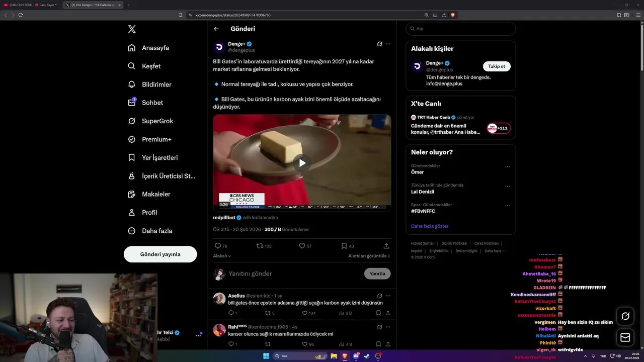Image resolution: width=644 pixels, height=362 pixels.
Task: Open İçerik Üreticisi studio item
Action: tap(161, 176)
